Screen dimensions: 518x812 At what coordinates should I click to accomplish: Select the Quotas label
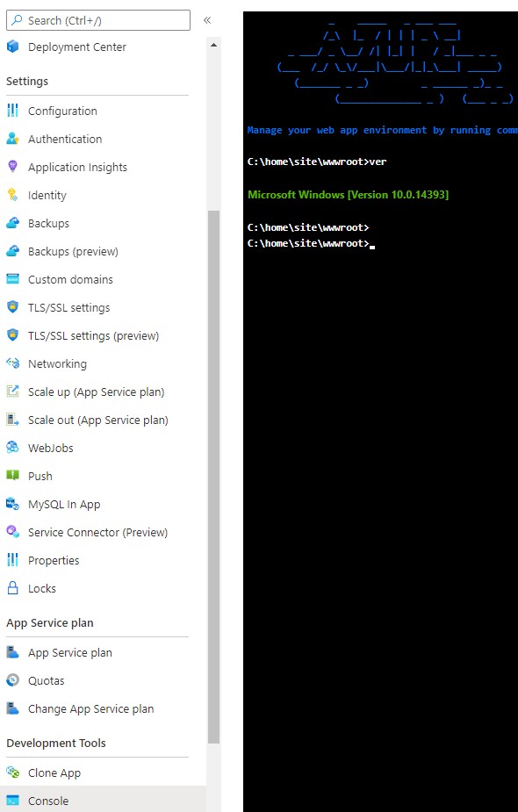[x=47, y=681]
